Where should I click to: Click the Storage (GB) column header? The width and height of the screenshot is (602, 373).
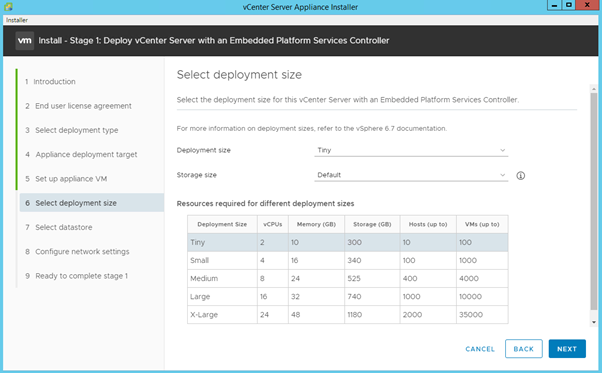[372, 224]
